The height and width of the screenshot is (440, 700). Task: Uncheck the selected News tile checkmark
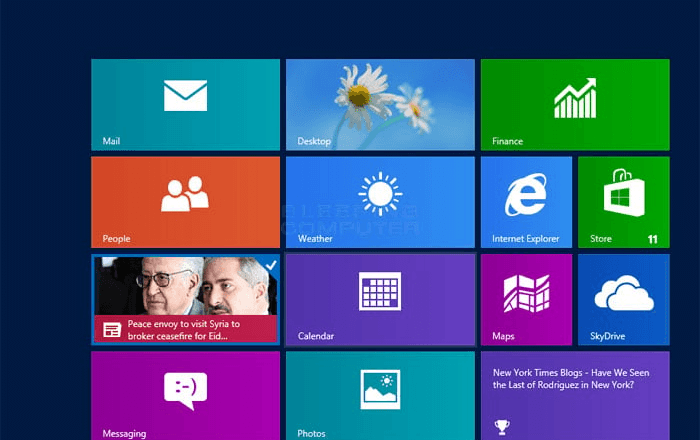tap(271, 265)
